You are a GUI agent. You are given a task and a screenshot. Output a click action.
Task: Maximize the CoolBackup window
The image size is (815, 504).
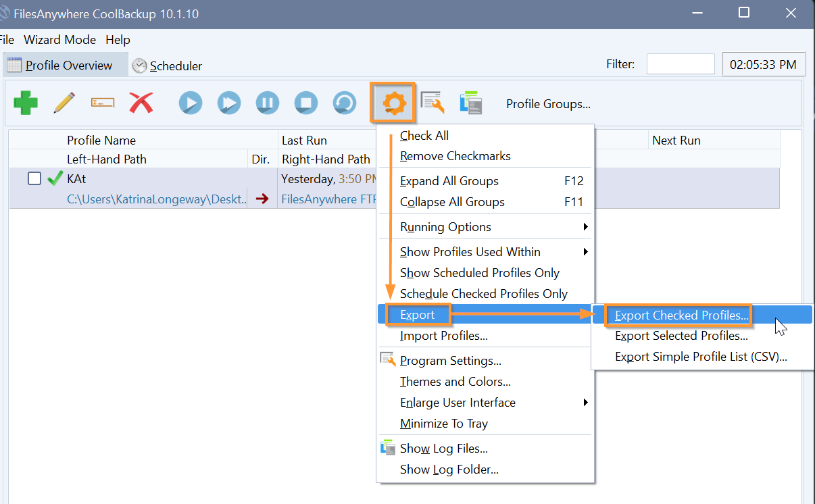[744, 13]
